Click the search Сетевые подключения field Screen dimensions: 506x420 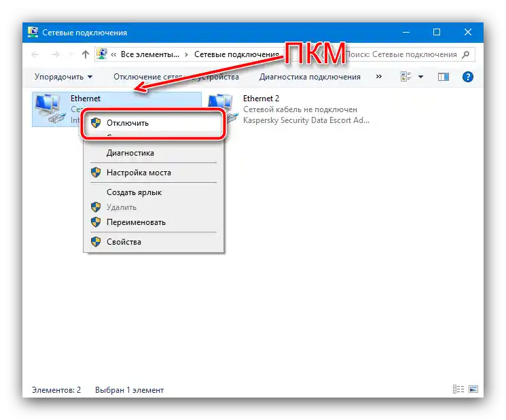pyautogui.click(x=402, y=54)
